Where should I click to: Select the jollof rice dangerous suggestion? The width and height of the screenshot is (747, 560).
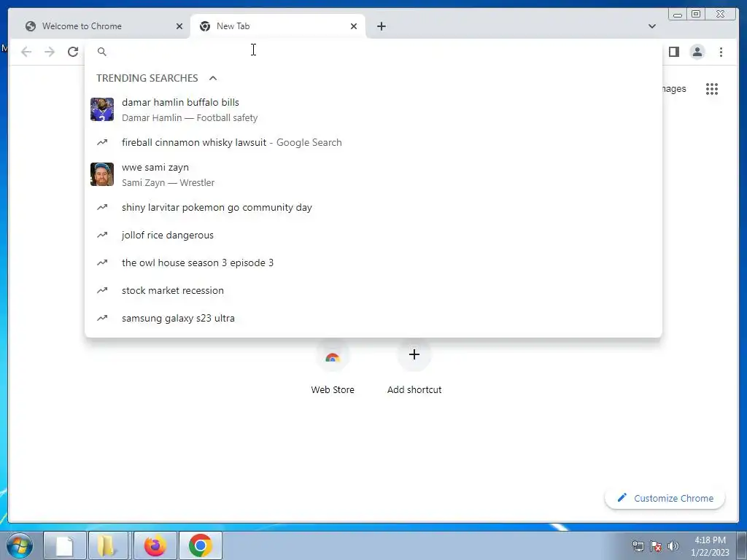pyautogui.click(x=373, y=235)
